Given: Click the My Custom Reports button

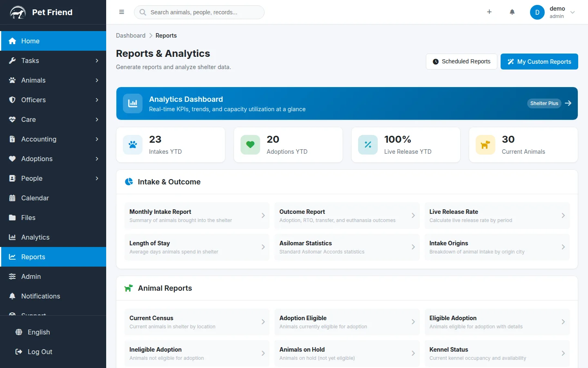Looking at the screenshot, I should (x=539, y=61).
